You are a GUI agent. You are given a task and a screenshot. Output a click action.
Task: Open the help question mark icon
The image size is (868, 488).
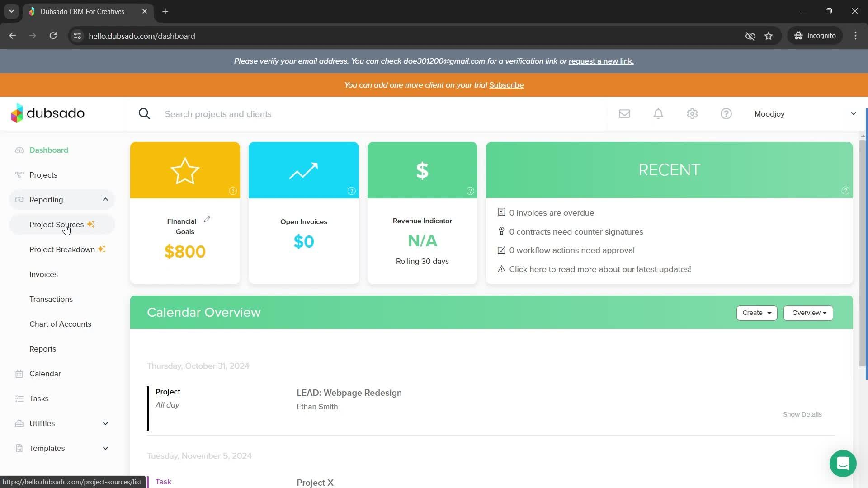click(x=726, y=114)
